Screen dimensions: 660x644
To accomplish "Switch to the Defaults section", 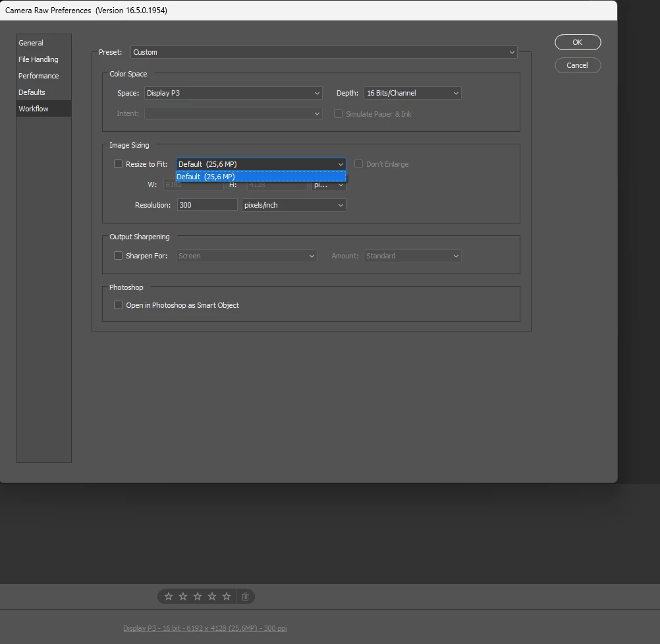I will click(x=43, y=92).
